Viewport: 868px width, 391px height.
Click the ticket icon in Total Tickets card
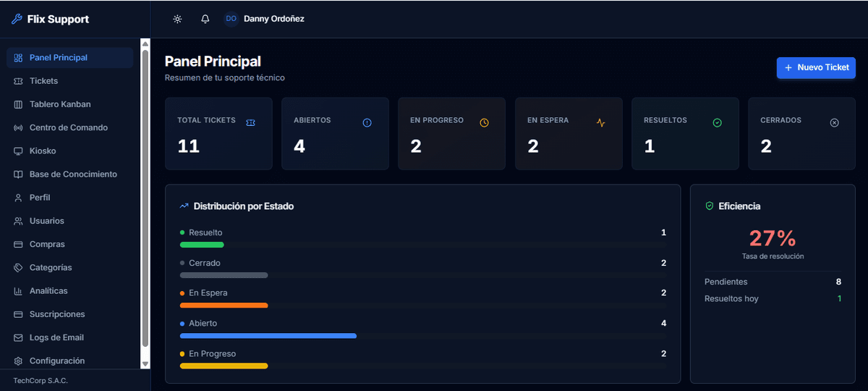coord(250,123)
